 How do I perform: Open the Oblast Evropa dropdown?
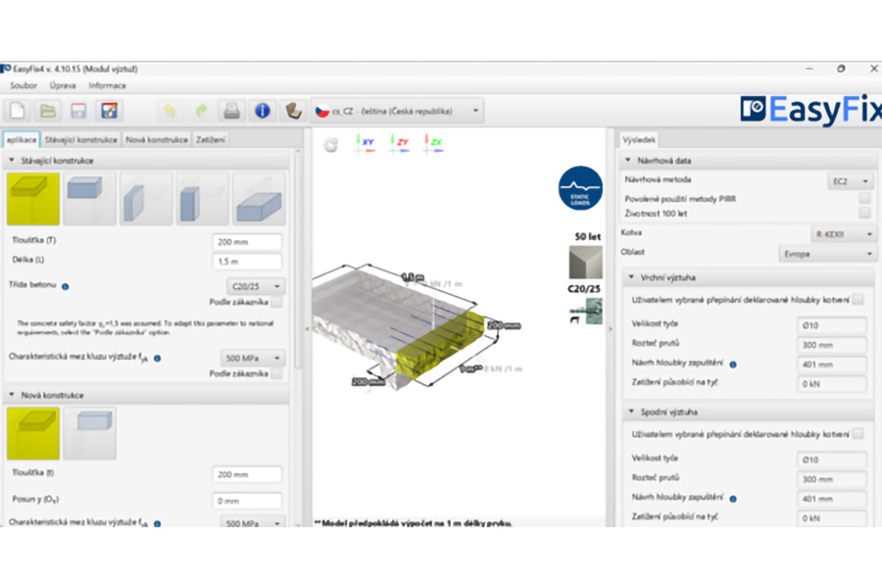pyautogui.click(x=826, y=254)
